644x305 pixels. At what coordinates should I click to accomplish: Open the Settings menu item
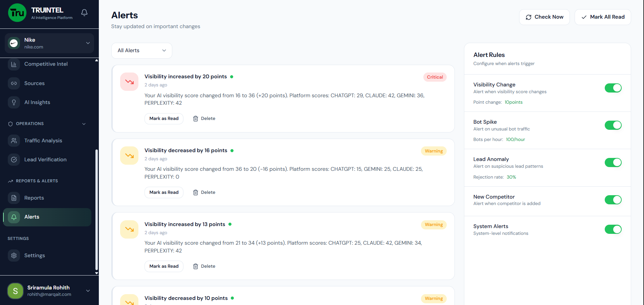coord(35,255)
